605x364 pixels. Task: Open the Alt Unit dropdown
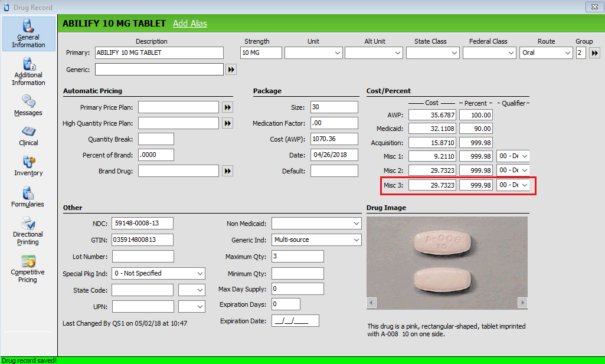(374, 53)
